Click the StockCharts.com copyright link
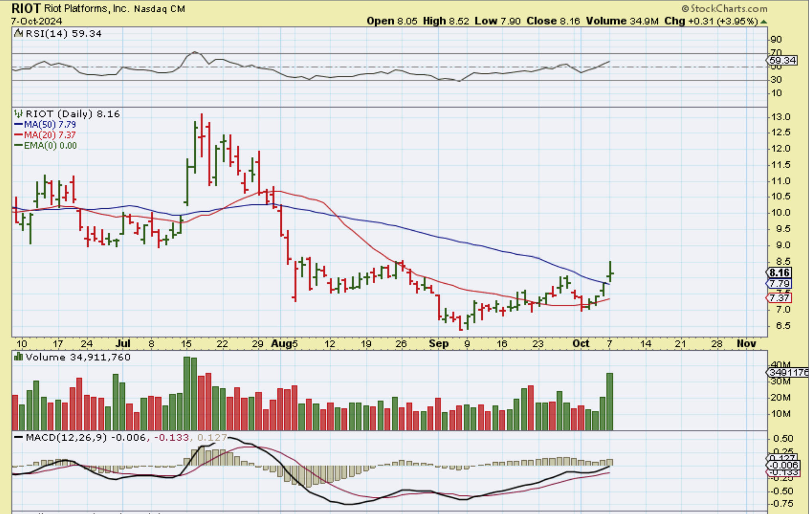The height and width of the screenshot is (514, 812). (725, 8)
